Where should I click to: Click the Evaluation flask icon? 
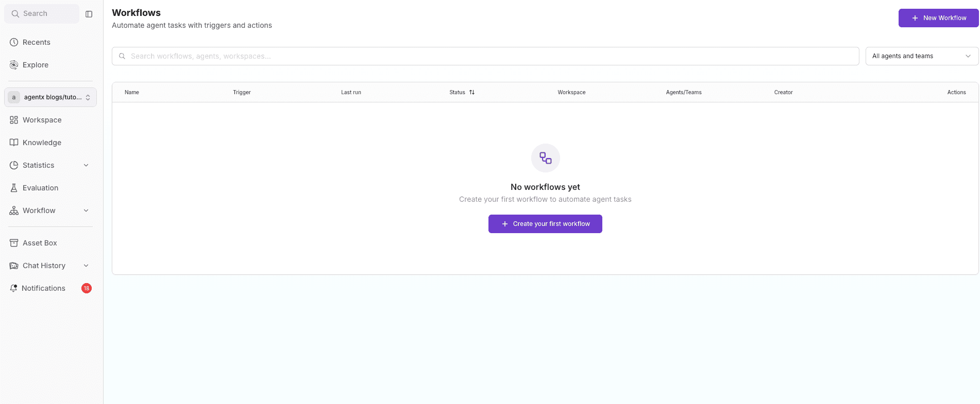tap(14, 188)
